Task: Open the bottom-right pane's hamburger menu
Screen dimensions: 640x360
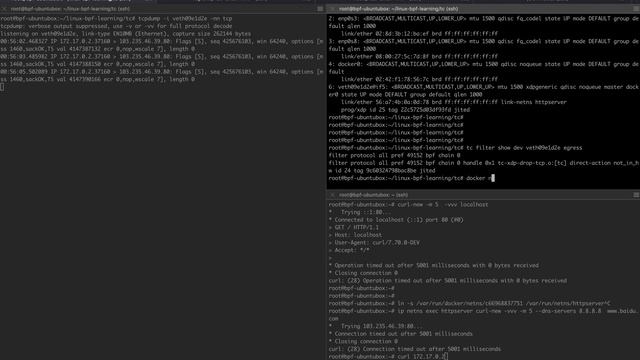Action: point(636,195)
